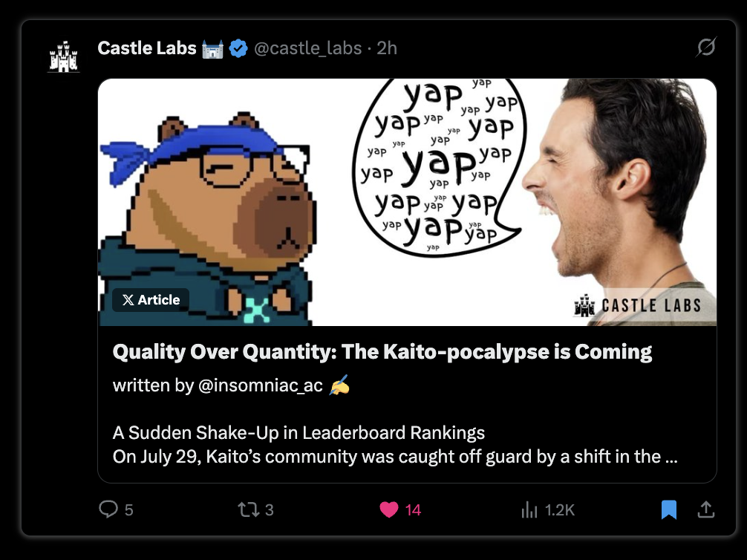Open view analytics bar chart icon
This screenshot has height=560, width=747.
529,510
